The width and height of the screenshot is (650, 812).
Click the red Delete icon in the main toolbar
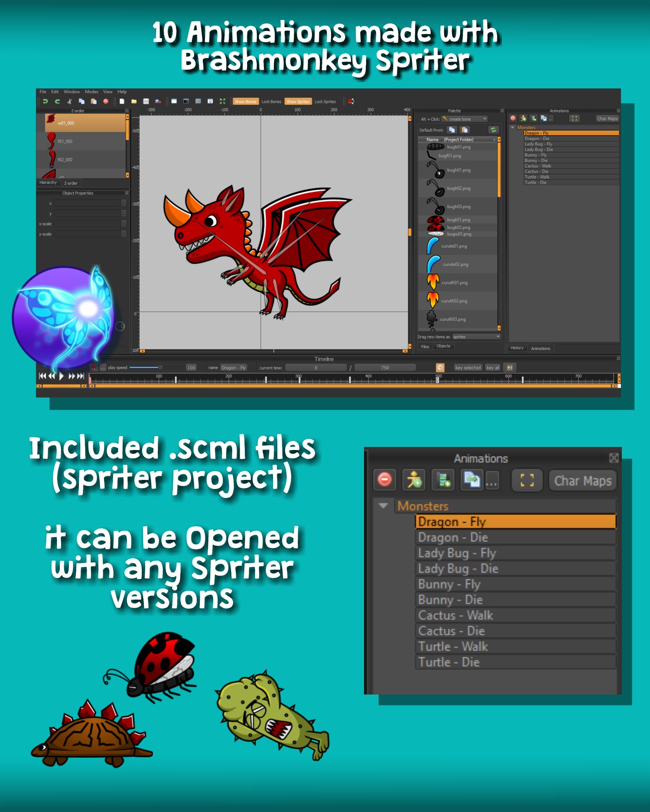[106, 101]
